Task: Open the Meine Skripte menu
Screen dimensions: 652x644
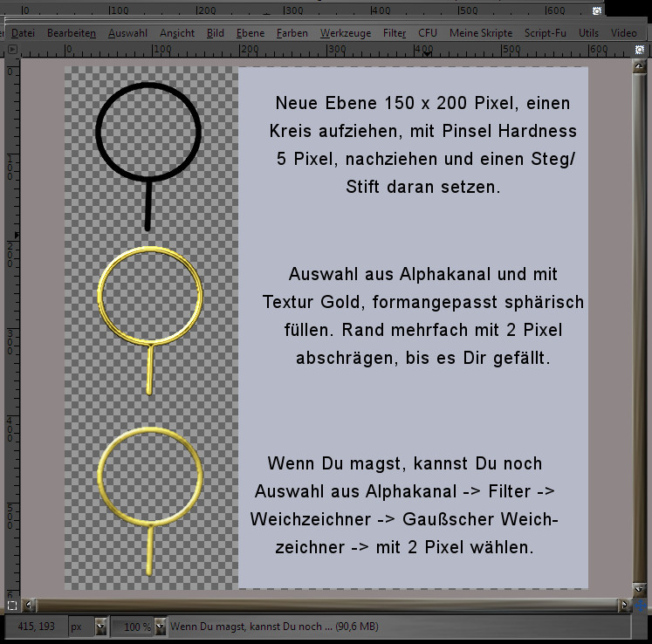Action: [480, 32]
